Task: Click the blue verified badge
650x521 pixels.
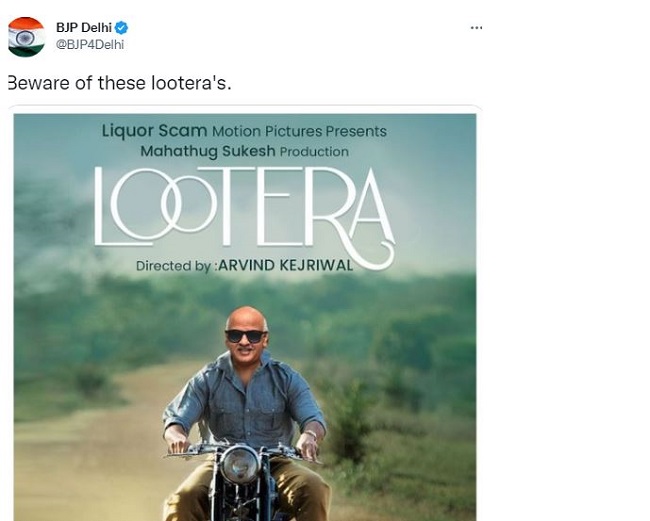Action: (x=121, y=27)
